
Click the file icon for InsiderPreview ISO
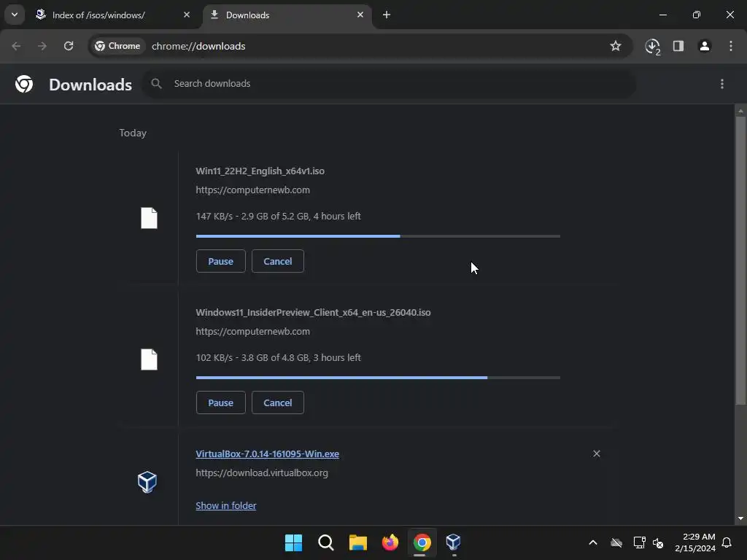(149, 359)
